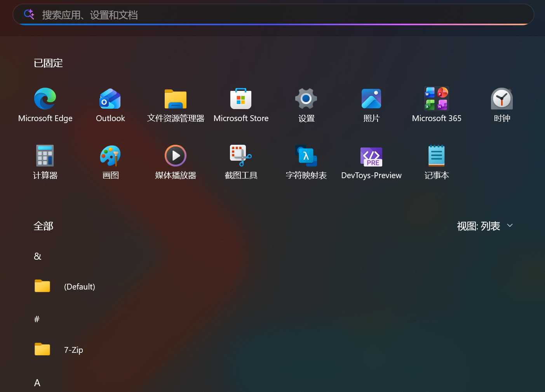
Task: Open the 截图工具 snipping tool
Action: click(x=241, y=156)
